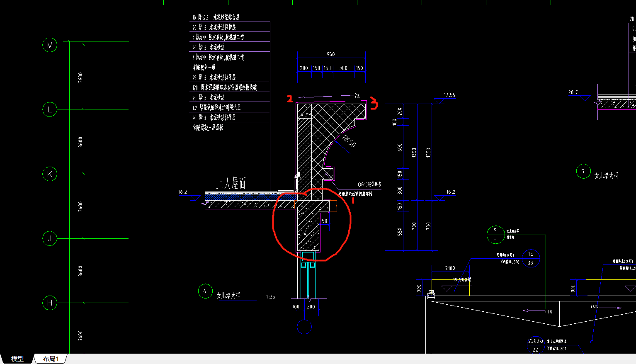
Task: Select grid axis bubble K
Action: click(50, 174)
